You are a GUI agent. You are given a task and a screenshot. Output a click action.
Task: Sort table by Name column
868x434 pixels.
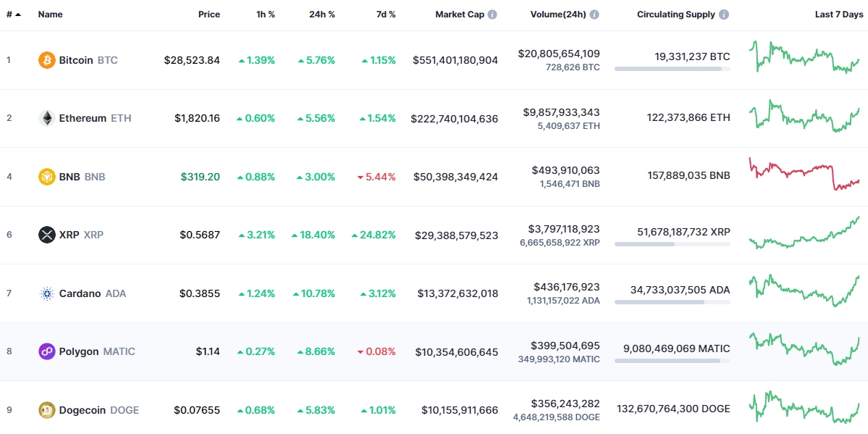pyautogui.click(x=49, y=14)
